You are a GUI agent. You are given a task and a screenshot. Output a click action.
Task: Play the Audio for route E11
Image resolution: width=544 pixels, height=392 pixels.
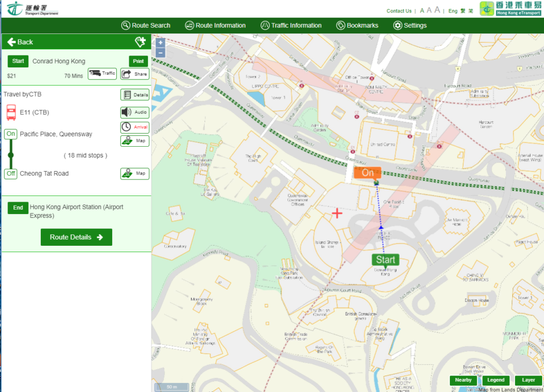[x=134, y=112]
